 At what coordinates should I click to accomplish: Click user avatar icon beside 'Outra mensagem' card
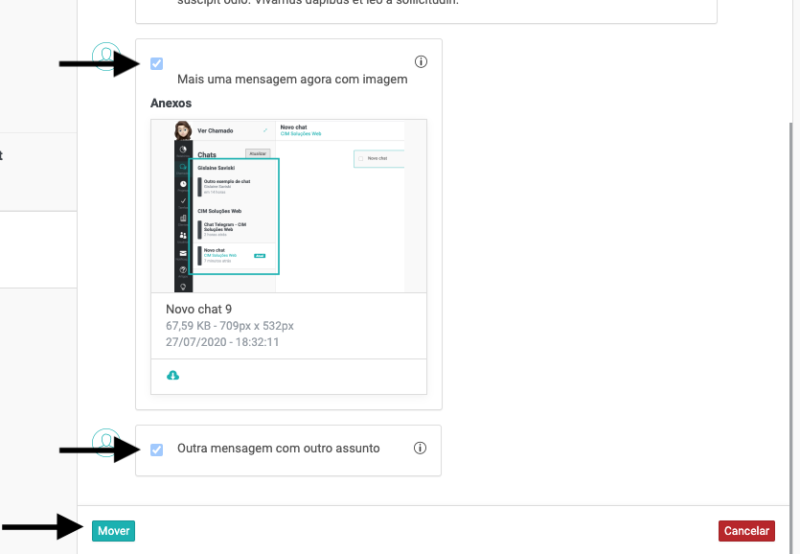(105, 439)
